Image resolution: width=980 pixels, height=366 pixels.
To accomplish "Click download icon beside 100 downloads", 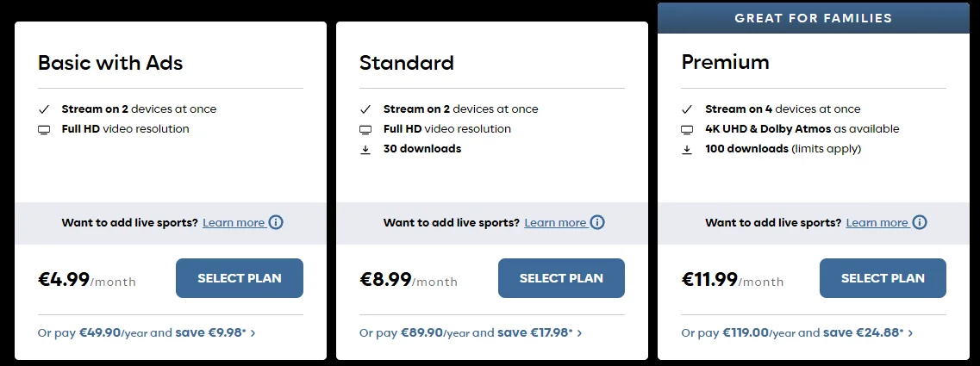I will click(x=687, y=149).
